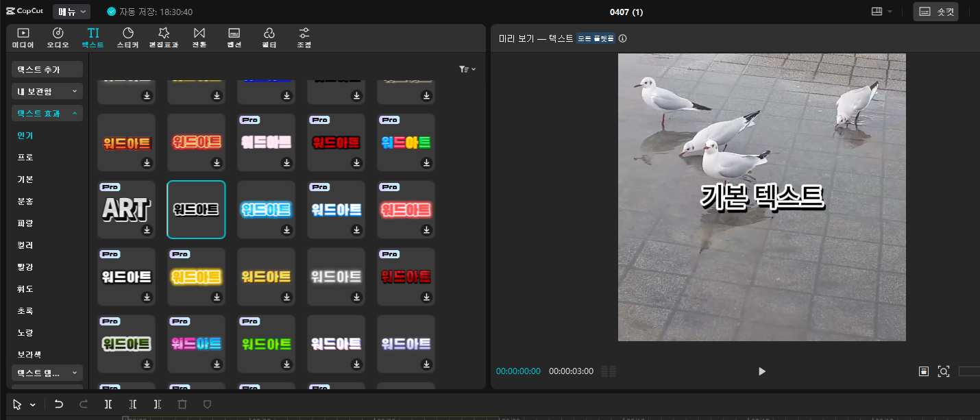Choose the 초록 green category
980x420 pixels.
coord(25,311)
